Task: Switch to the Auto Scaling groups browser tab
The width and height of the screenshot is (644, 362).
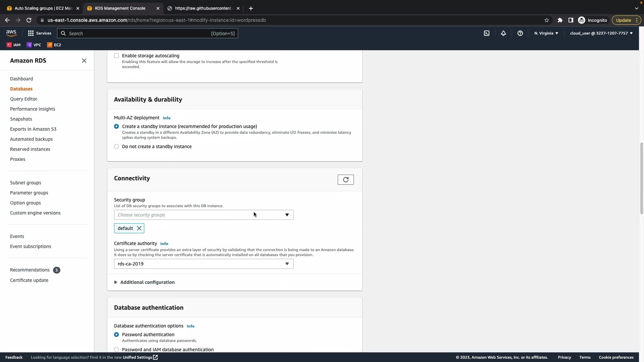Action: [x=43, y=8]
